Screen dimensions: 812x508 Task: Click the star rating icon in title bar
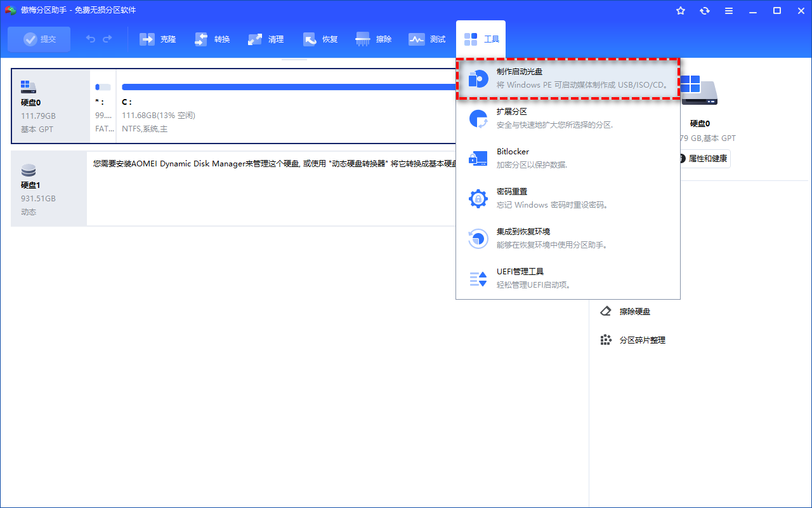(681, 10)
